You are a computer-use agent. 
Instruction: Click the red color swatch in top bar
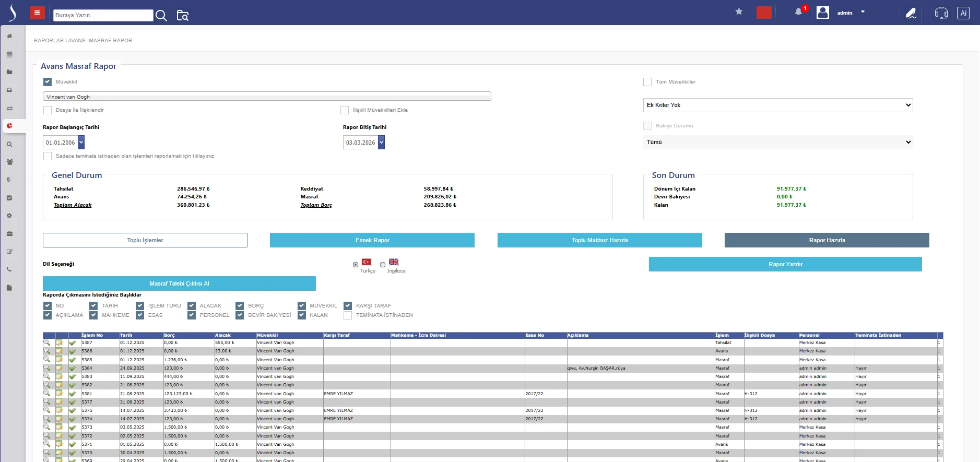pyautogui.click(x=763, y=13)
